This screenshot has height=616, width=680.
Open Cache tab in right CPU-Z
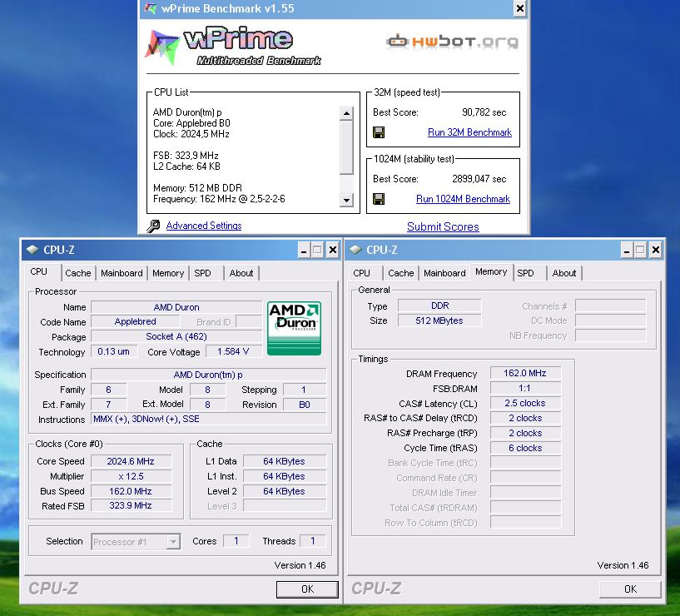pyautogui.click(x=400, y=273)
